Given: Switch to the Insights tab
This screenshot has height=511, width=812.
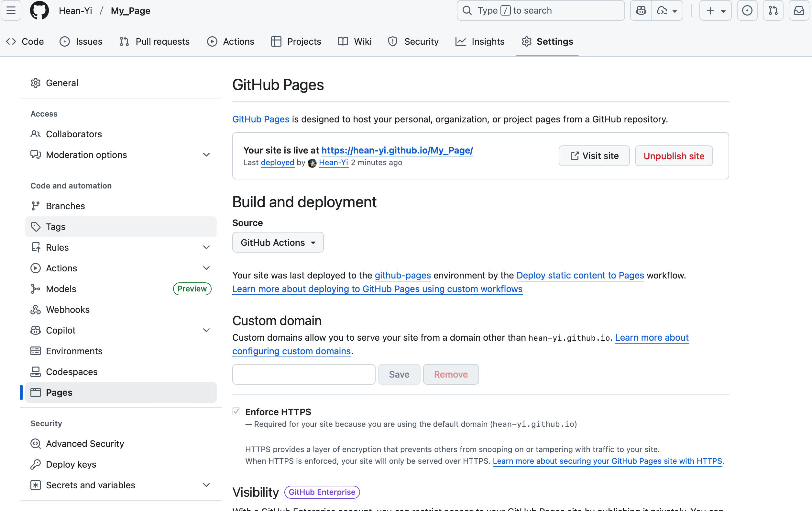Looking at the screenshot, I should 479,41.
